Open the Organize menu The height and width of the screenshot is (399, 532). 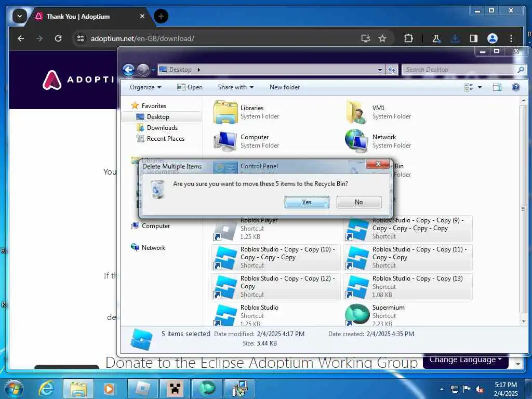145,87
